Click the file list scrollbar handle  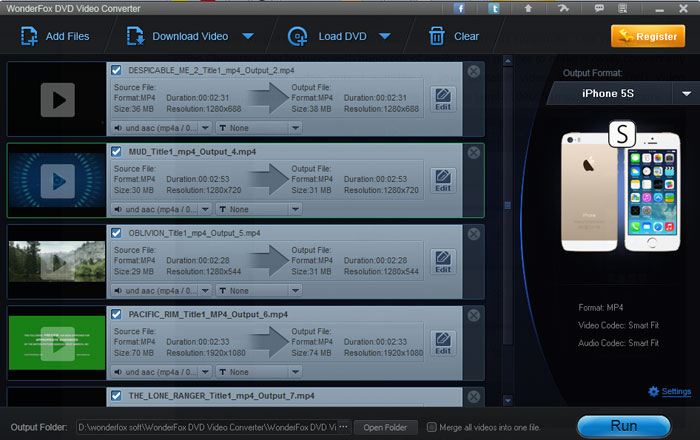click(x=508, y=205)
